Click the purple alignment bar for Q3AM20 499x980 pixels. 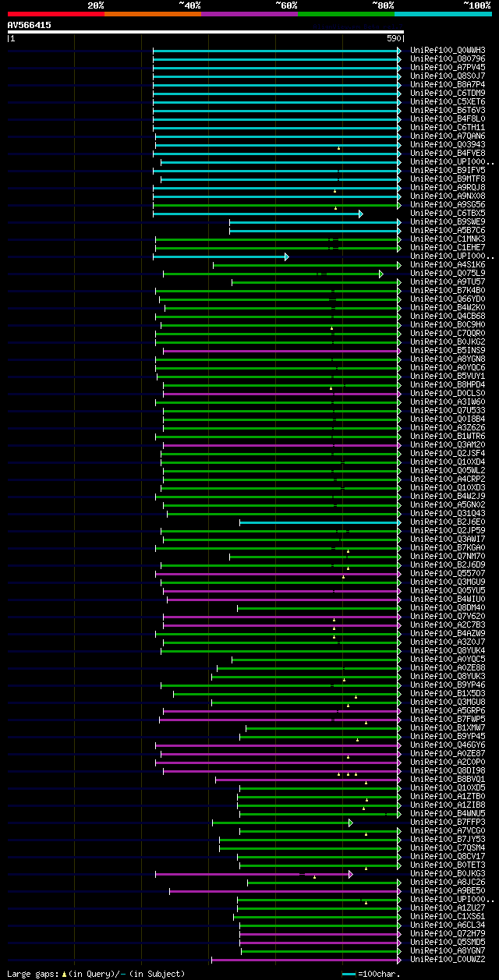(282, 445)
